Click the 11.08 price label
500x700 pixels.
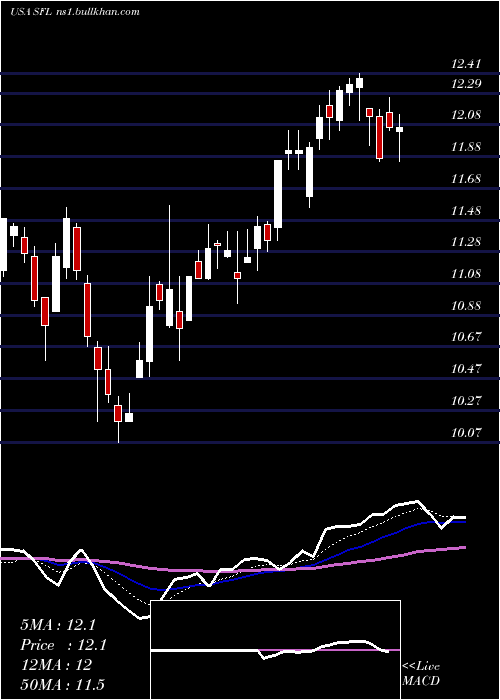466,274
